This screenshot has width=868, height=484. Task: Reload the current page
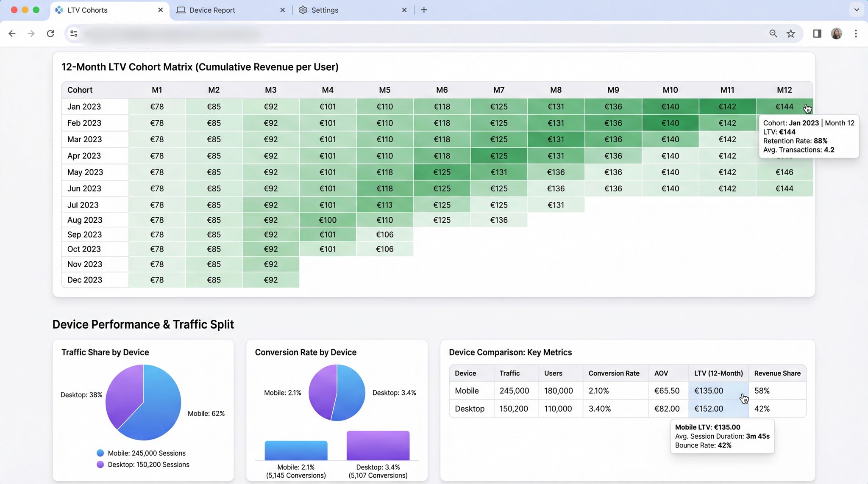pos(50,33)
